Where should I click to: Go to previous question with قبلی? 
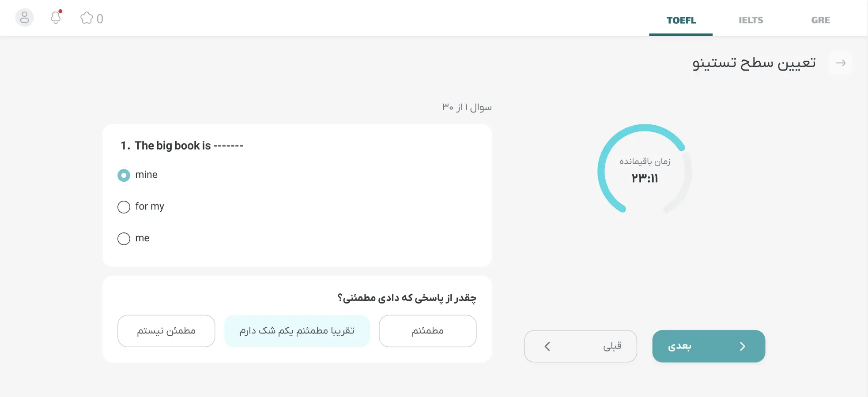click(580, 346)
